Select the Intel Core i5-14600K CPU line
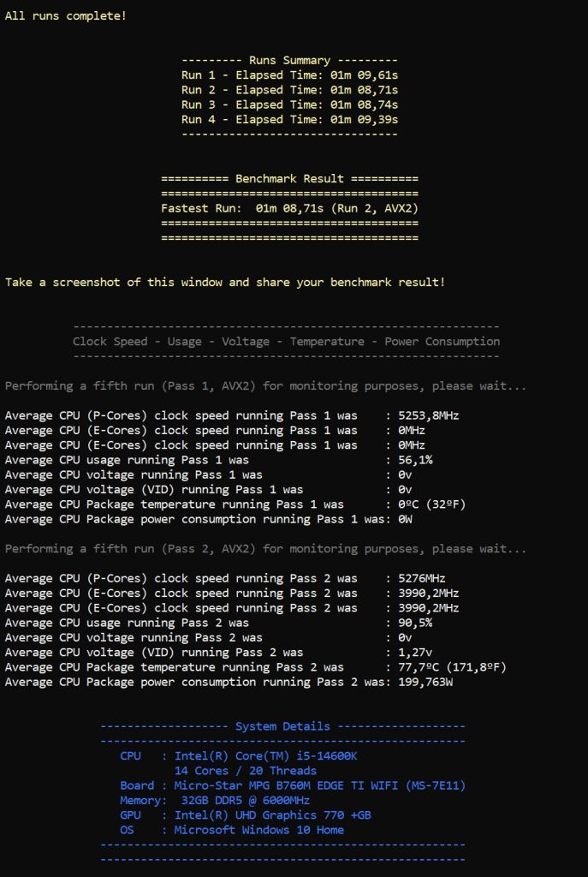The height and width of the screenshot is (877, 588). [x=239, y=756]
